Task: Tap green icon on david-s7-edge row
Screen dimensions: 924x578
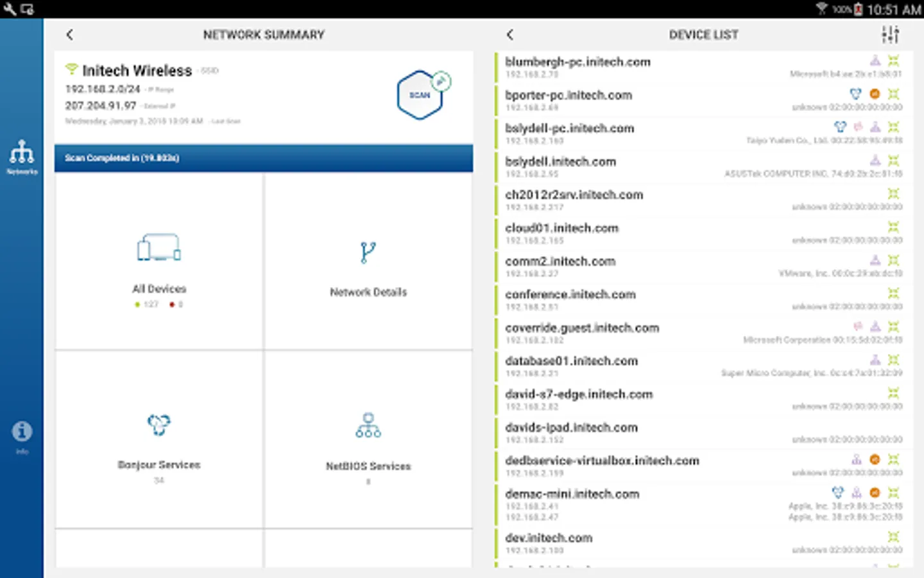Action: (x=893, y=392)
